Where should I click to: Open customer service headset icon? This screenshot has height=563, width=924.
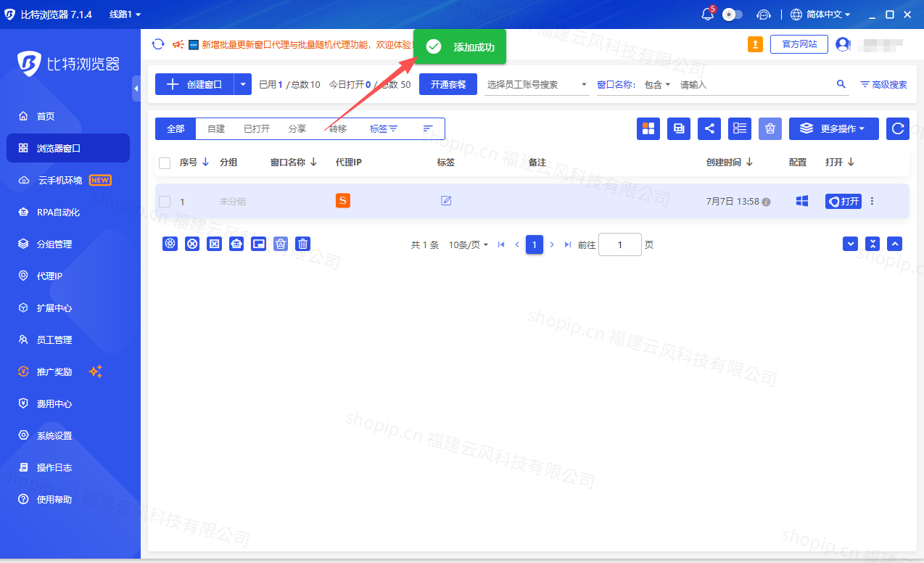763,15
